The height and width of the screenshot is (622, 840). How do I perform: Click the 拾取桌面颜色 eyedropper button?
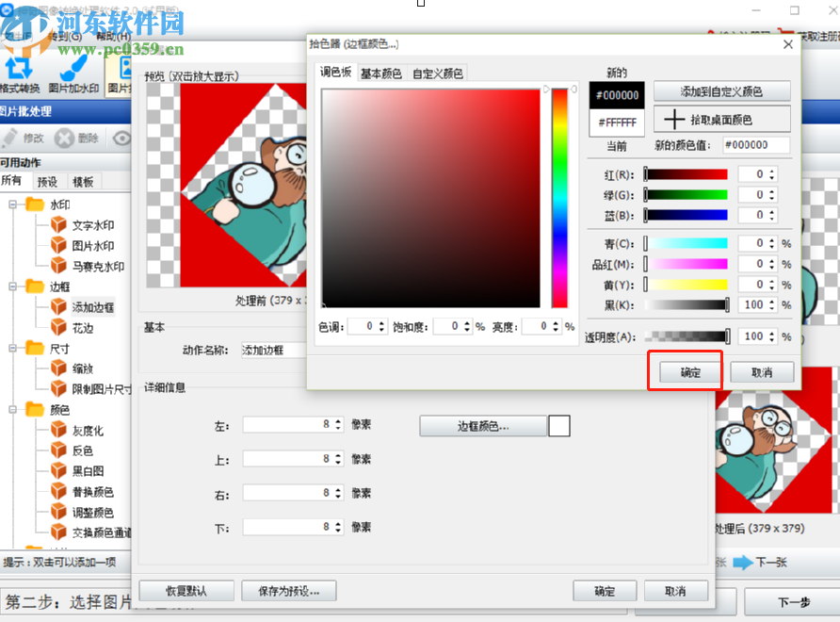pyautogui.click(x=721, y=118)
